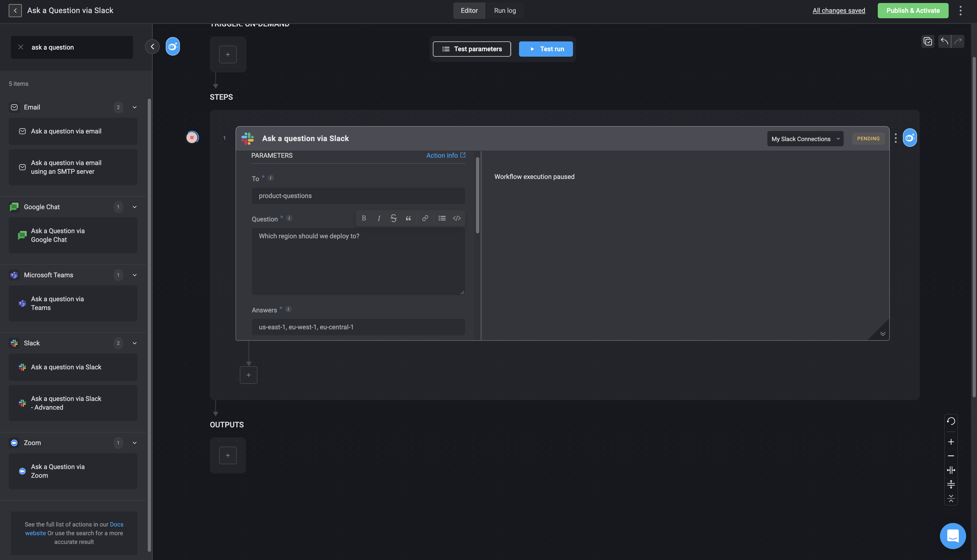Show info tooltip for Answers field
This screenshot has width=977, height=560.
coord(288,309)
